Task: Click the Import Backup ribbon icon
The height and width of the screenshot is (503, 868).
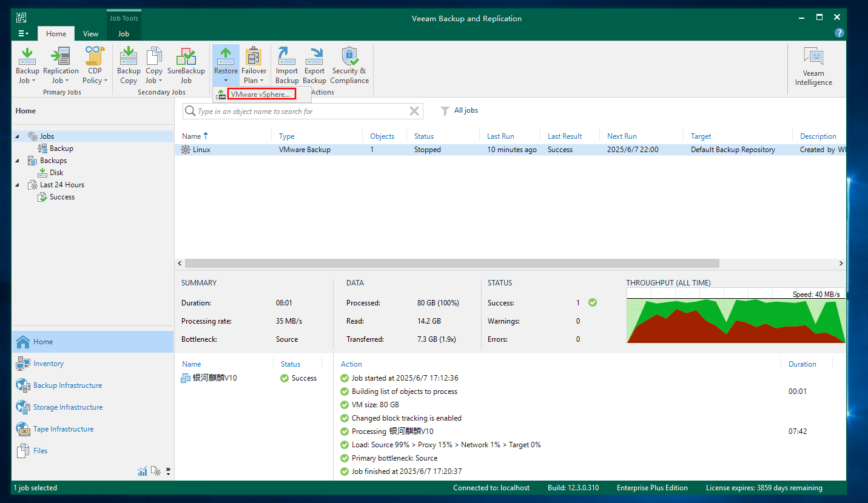Action: coord(287,65)
